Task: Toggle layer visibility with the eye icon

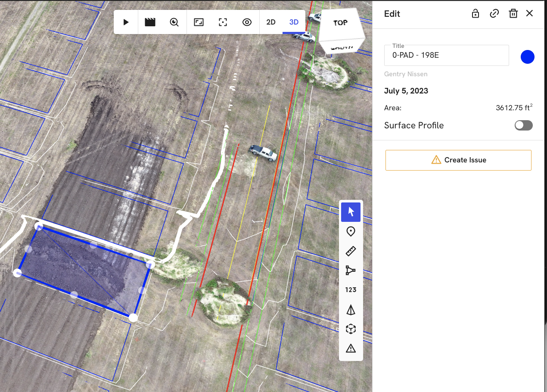Action: point(247,22)
